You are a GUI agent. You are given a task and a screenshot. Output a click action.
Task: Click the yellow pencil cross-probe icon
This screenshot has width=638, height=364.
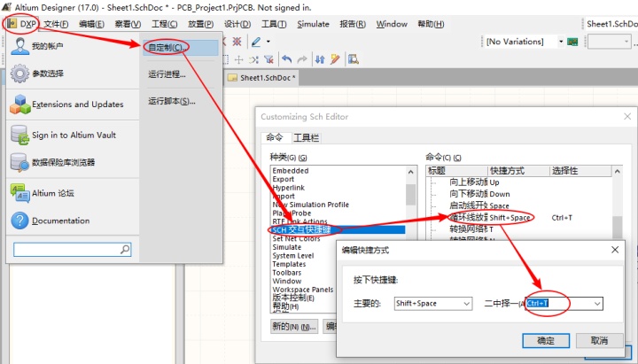(x=335, y=60)
